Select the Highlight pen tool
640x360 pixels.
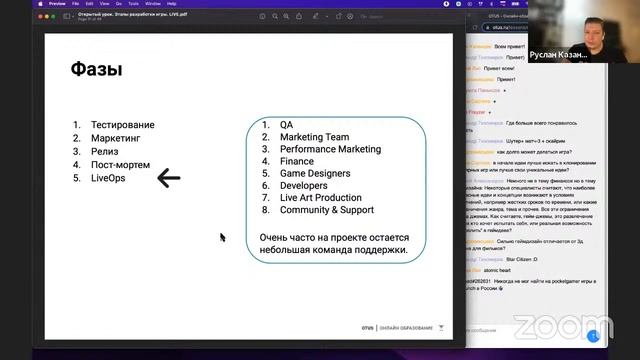pyautogui.click(x=316, y=16)
